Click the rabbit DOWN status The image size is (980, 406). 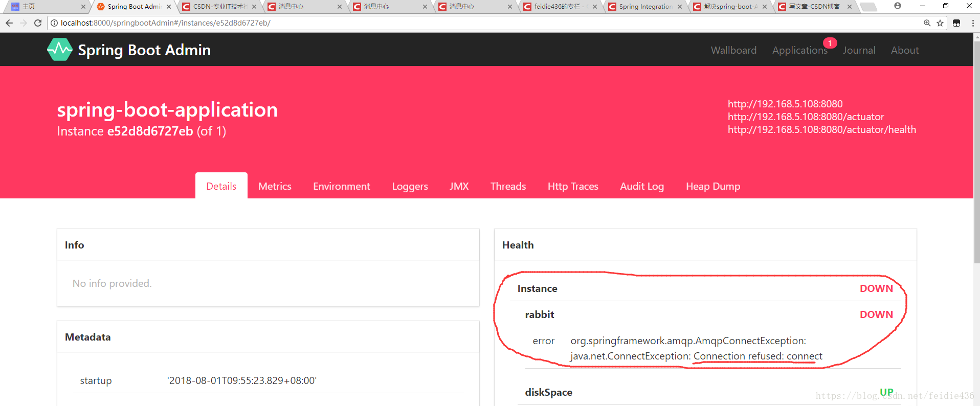click(x=876, y=314)
